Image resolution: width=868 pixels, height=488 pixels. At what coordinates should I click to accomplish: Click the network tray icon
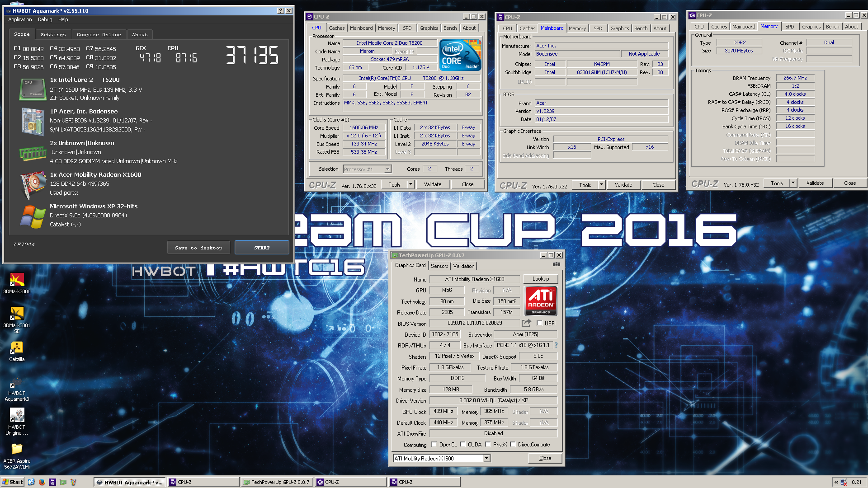click(x=844, y=482)
